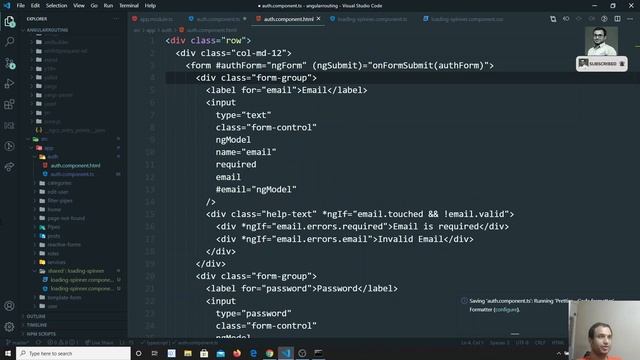Open the Help menu
The image size is (640, 360).
[150, 6]
